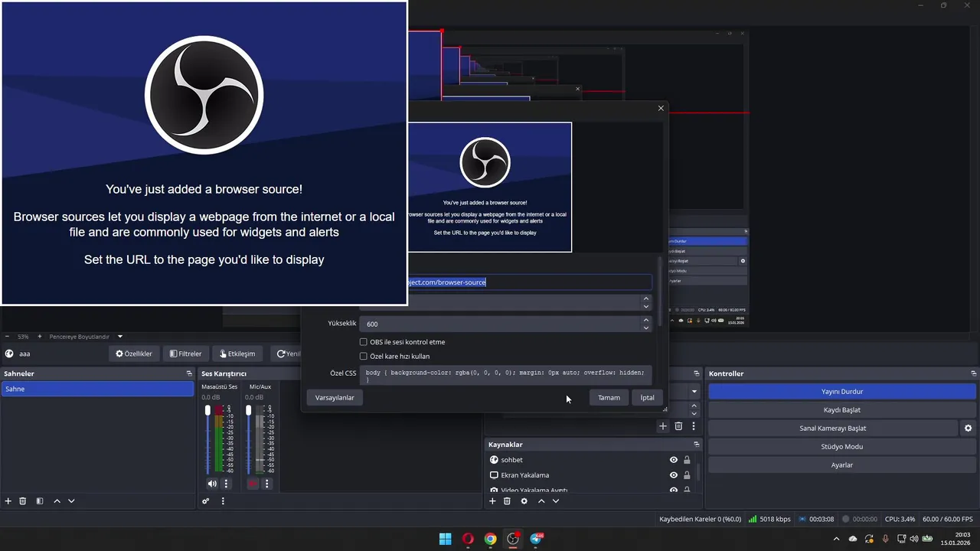Screen dimensions: 980x551
Task: Enable 'OBS ile sesi kontrol etme' checkbox
Action: pos(364,342)
